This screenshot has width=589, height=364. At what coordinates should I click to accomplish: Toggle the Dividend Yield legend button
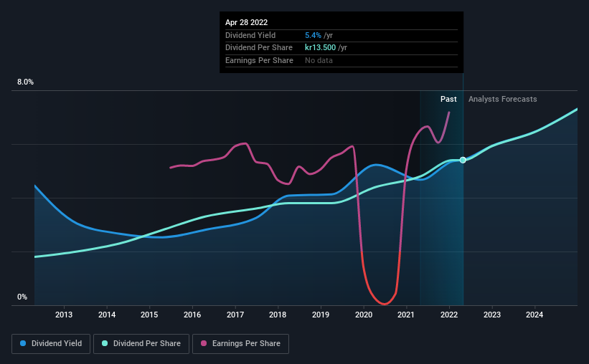(50, 344)
